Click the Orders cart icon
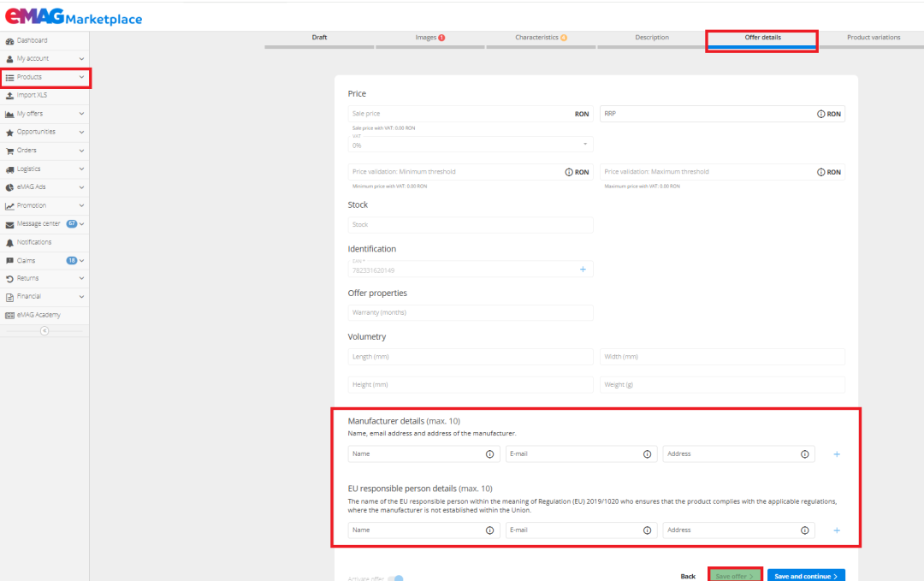 (9, 151)
